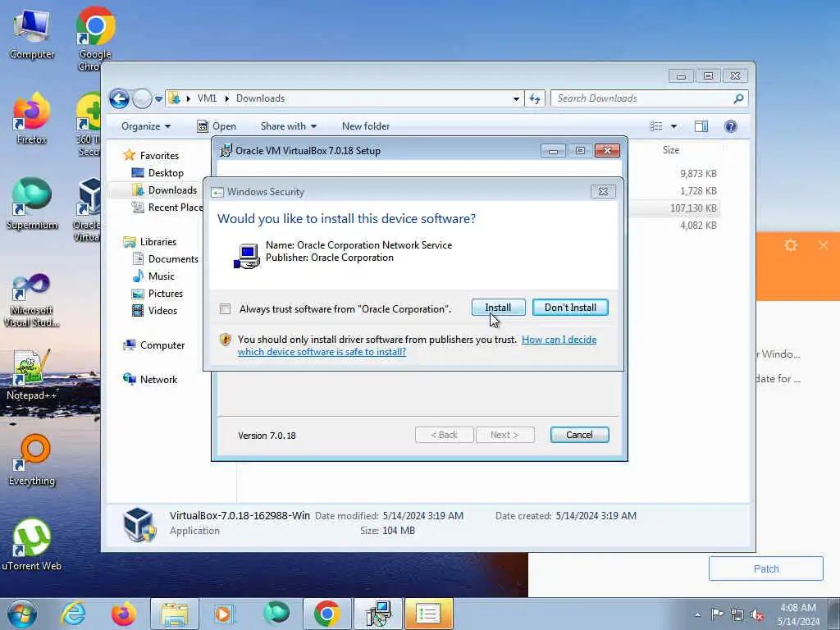Open Explorer Help icon

point(731,126)
